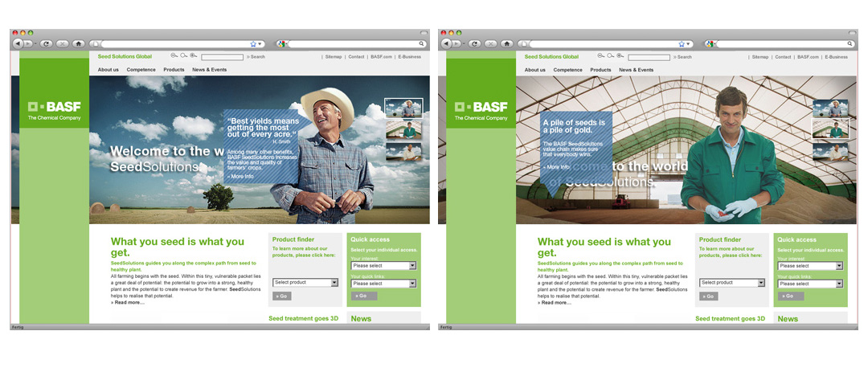The height and width of the screenshot is (376, 868).
Task: Select the green jacket thumbnail in left window
Action: [x=403, y=130]
